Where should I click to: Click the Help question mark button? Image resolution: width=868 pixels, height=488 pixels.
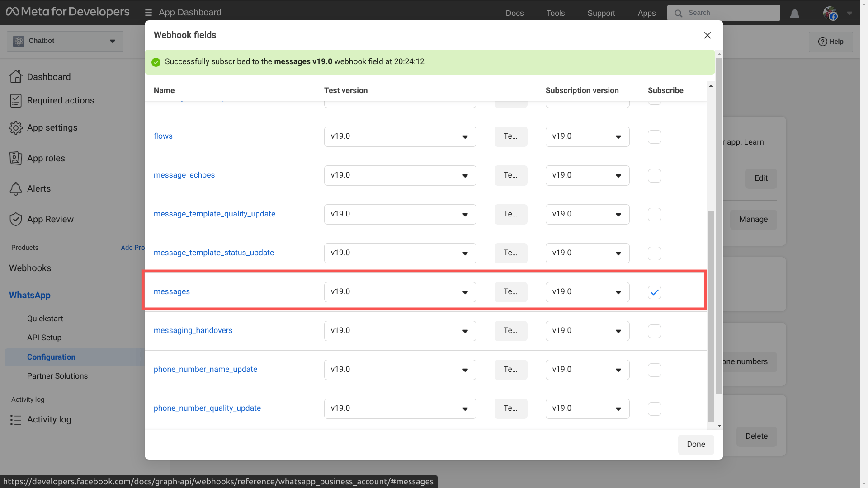[x=830, y=42]
